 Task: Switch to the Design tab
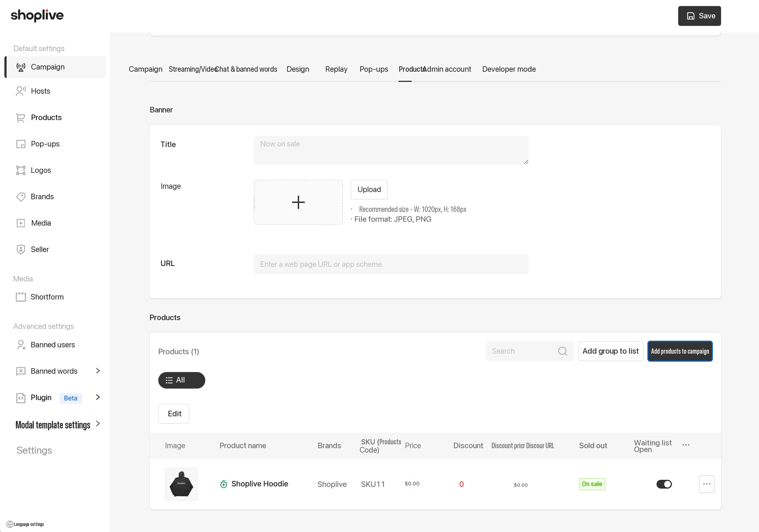298,69
